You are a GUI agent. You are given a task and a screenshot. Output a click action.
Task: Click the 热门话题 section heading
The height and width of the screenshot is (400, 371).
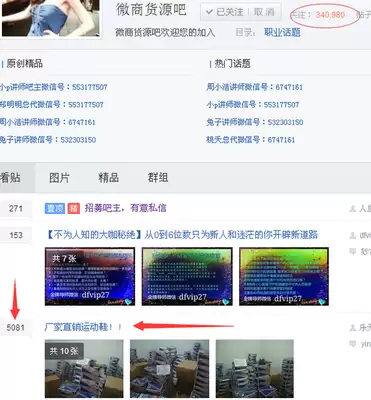pyautogui.click(x=232, y=64)
